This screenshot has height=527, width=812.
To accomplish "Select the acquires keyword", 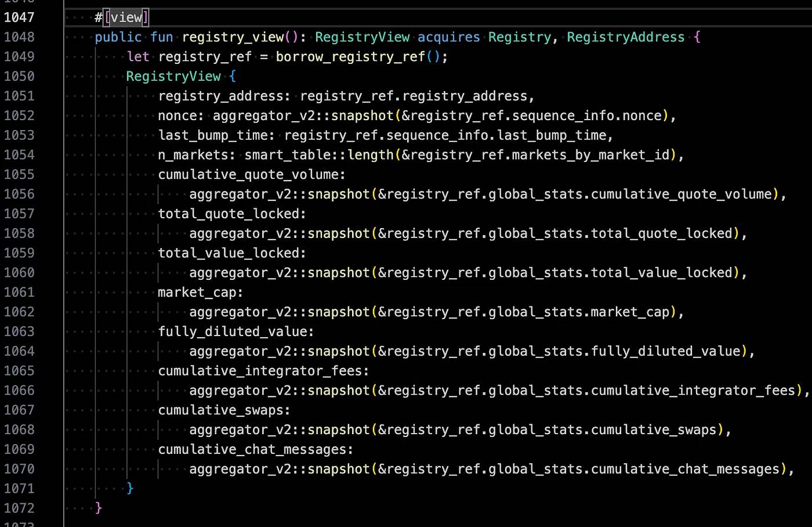I will point(448,37).
